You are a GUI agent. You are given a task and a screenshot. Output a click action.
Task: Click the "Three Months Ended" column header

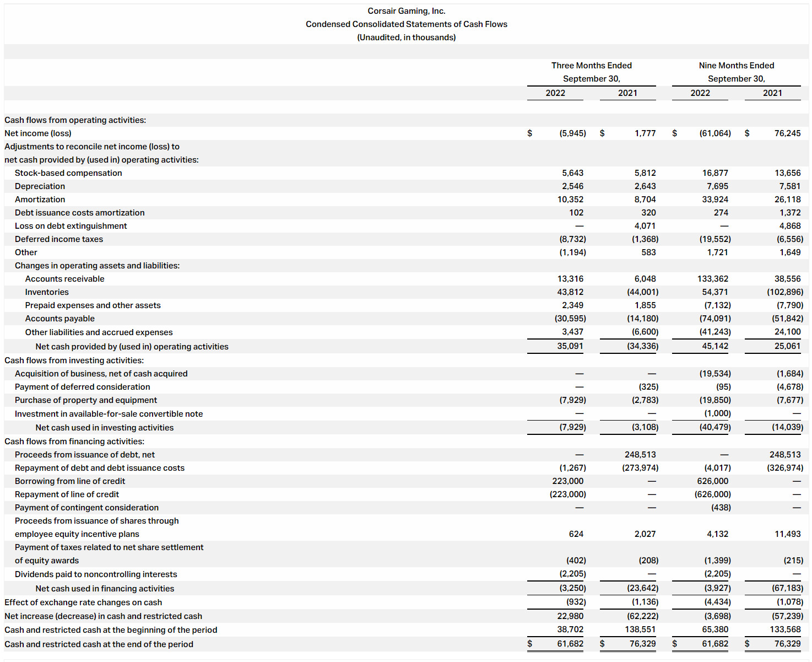click(592, 66)
